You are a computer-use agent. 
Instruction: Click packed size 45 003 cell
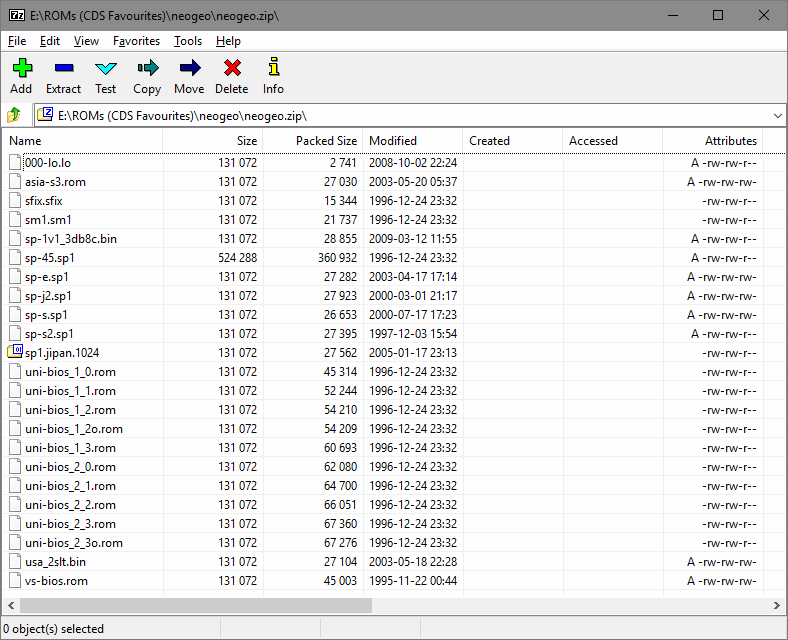340,581
